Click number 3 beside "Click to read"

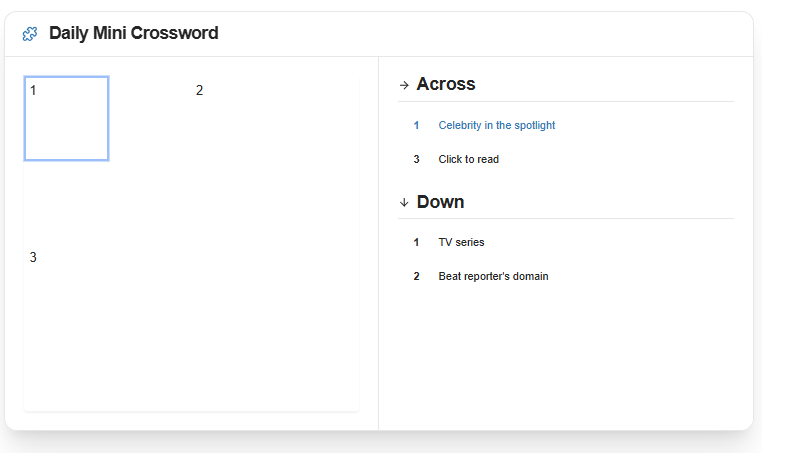click(x=416, y=159)
